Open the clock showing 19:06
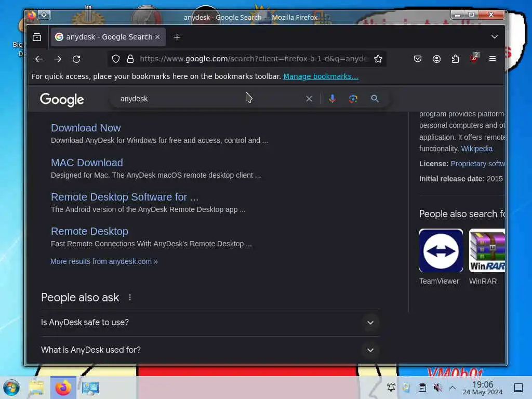The height and width of the screenshot is (399, 532). coord(483,388)
